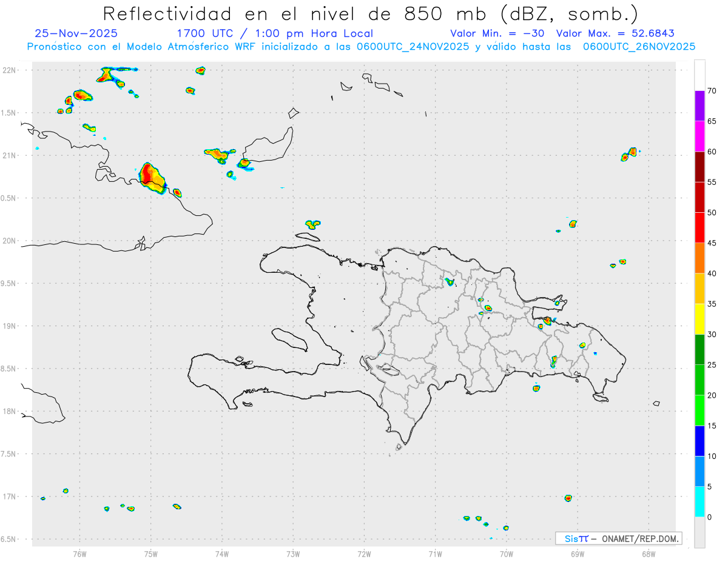This screenshot has width=728, height=562.
Task: Click the longitude label "76W"
Action: click(79, 554)
